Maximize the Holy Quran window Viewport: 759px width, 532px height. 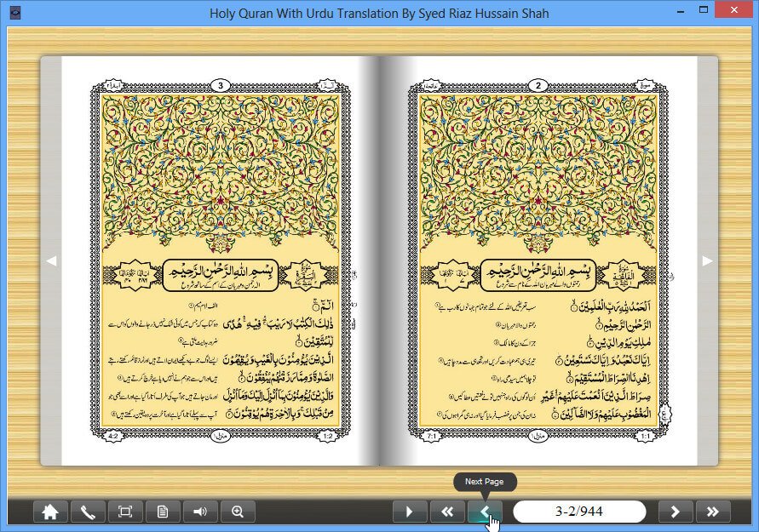(704, 9)
